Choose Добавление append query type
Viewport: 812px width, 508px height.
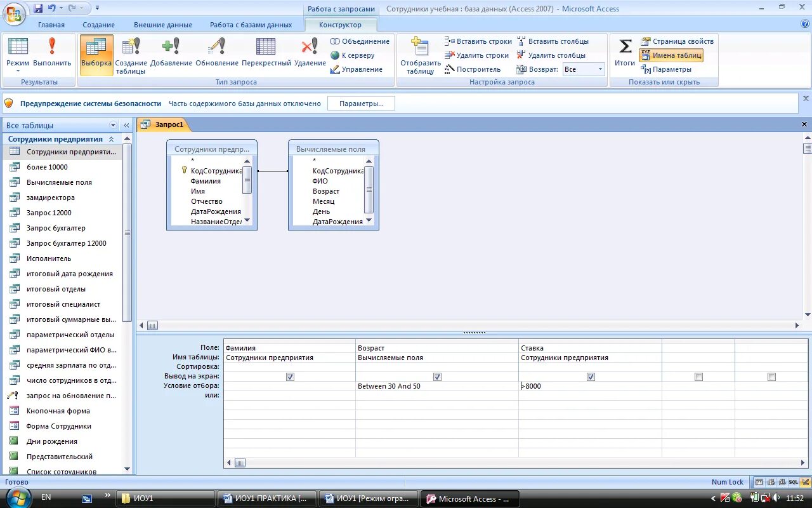tap(171, 52)
